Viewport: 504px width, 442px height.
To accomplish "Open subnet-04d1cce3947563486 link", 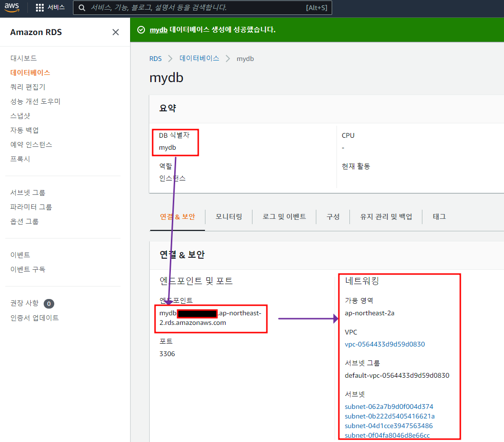I will pos(389,426).
